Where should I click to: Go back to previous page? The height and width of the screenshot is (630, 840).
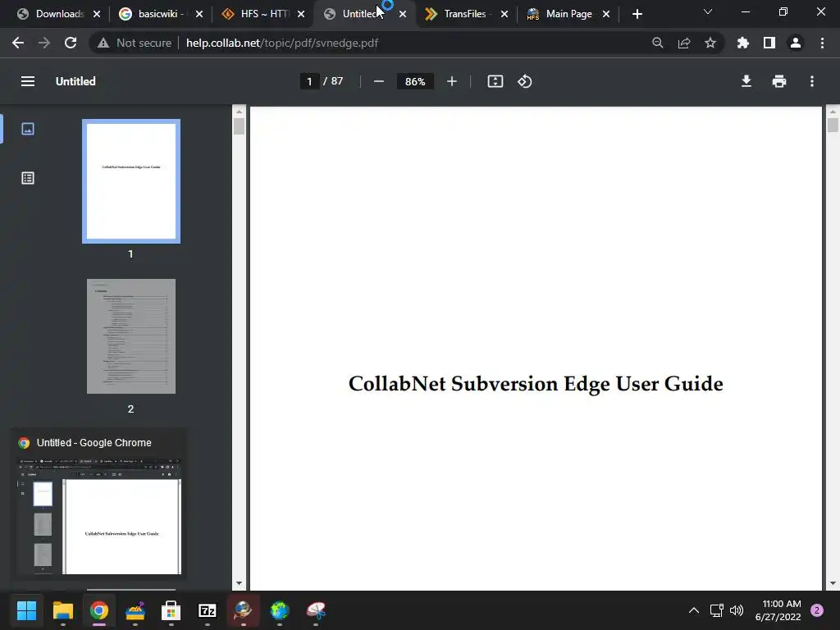(18, 43)
